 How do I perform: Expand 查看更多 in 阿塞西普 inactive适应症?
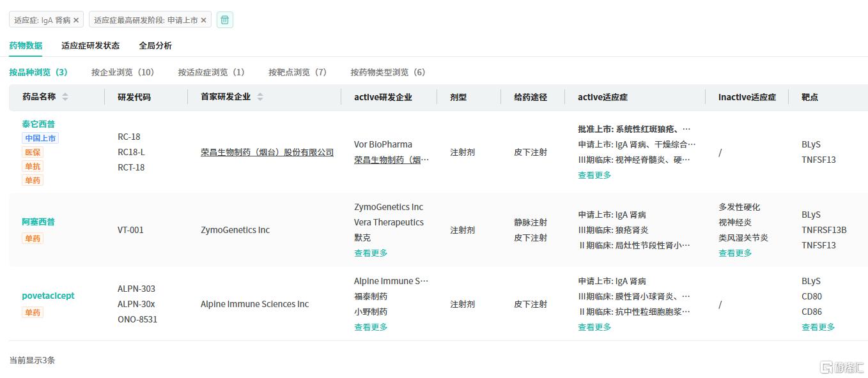click(735, 253)
